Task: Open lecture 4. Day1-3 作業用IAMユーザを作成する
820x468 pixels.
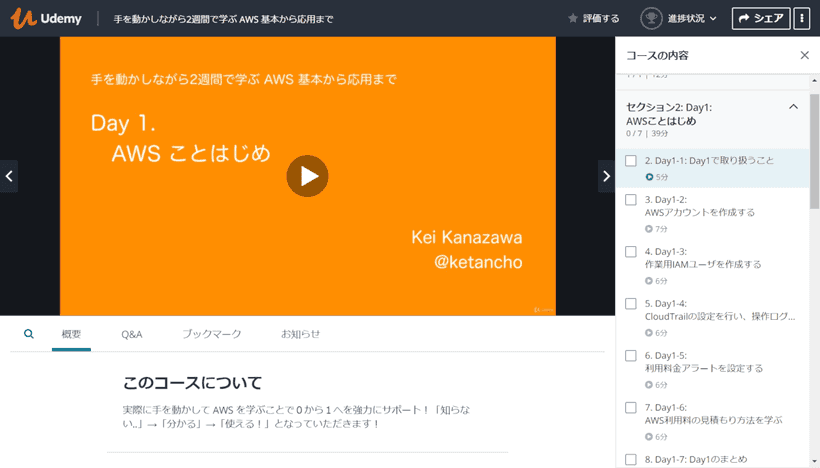Action: tap(712, 266)
